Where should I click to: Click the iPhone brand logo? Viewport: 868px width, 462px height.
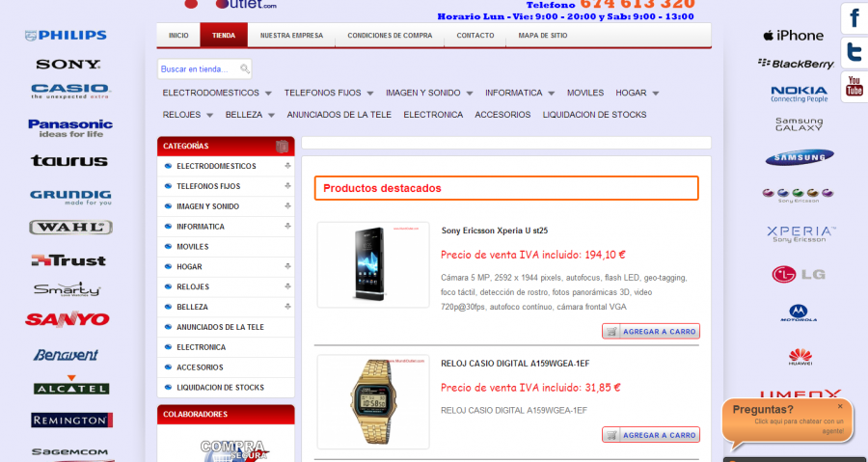tap(794, 36)
